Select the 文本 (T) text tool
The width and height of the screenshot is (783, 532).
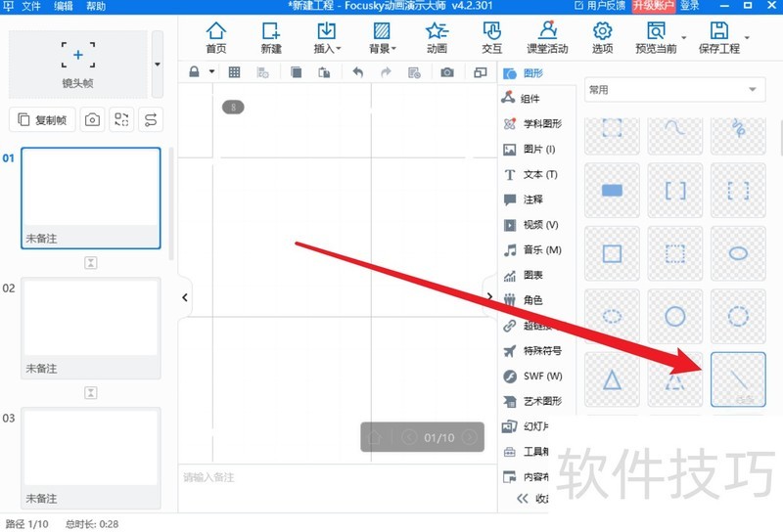click(x=530, y=174)
